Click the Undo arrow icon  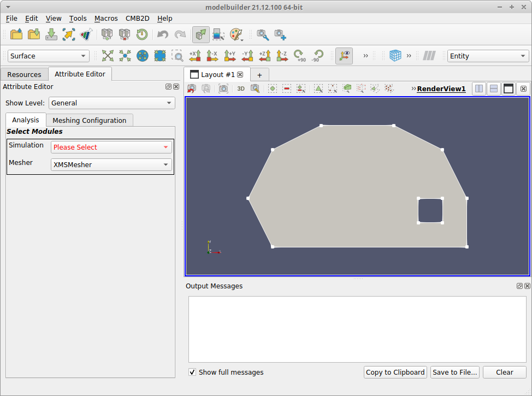[x=163, y=34]
